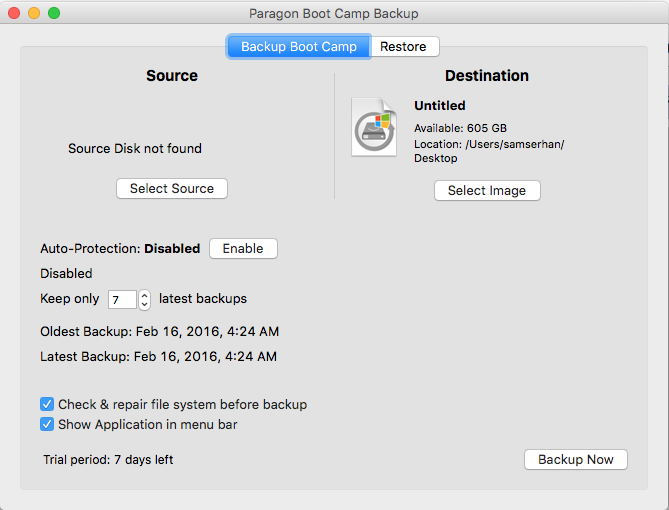
Task: Minimize the window with yellow button
Action: (x=34, y=13)
